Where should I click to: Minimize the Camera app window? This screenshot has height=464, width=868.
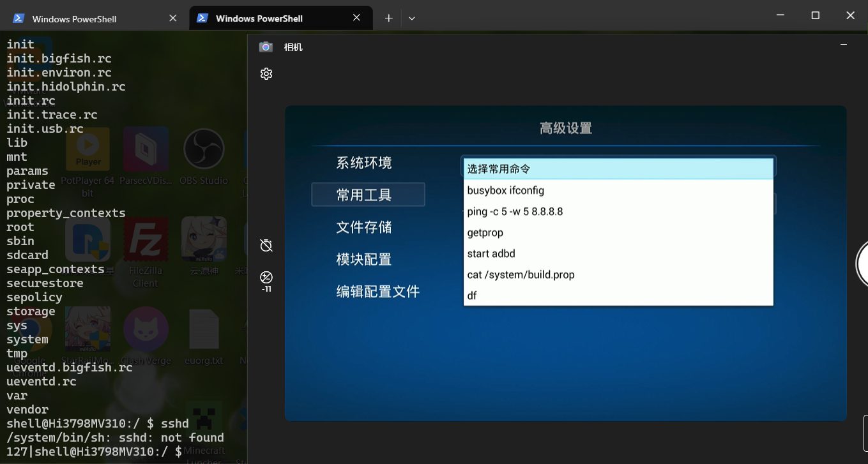coord(844,45)
